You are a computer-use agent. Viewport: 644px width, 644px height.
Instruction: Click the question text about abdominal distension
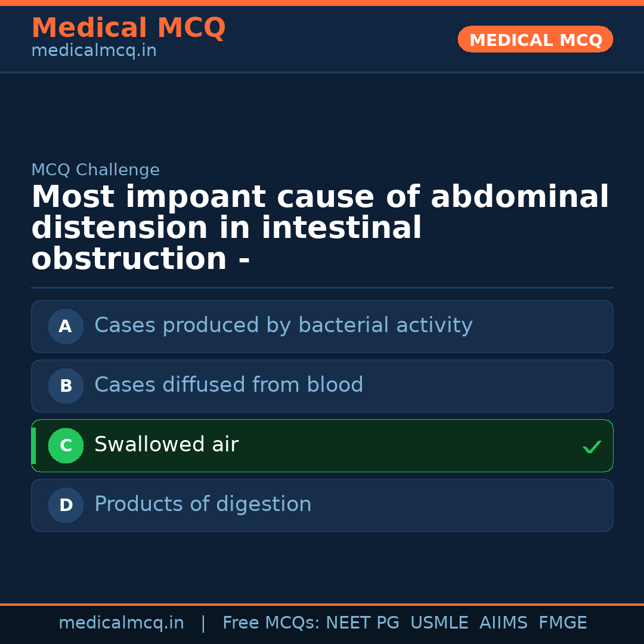click(320, 228)
